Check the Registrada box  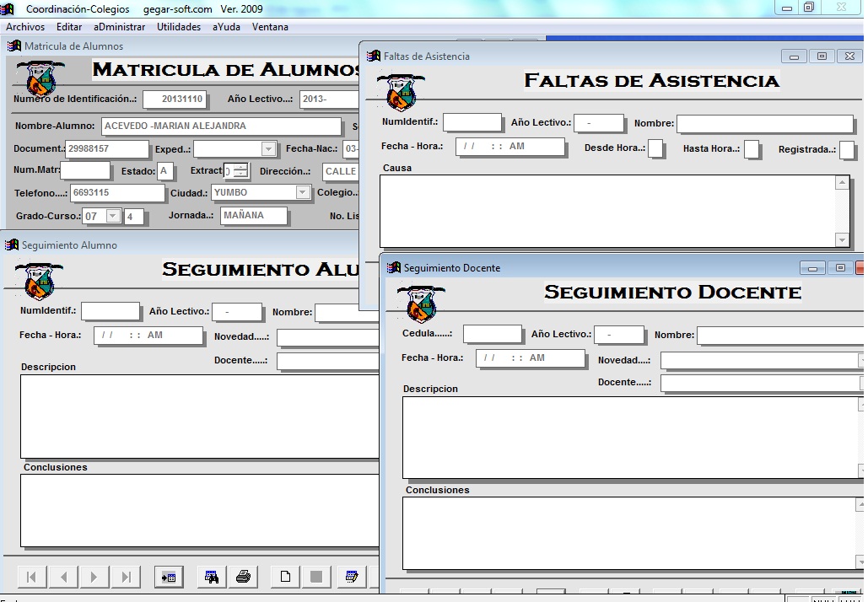pyautogui.click(x=846, y=150)
